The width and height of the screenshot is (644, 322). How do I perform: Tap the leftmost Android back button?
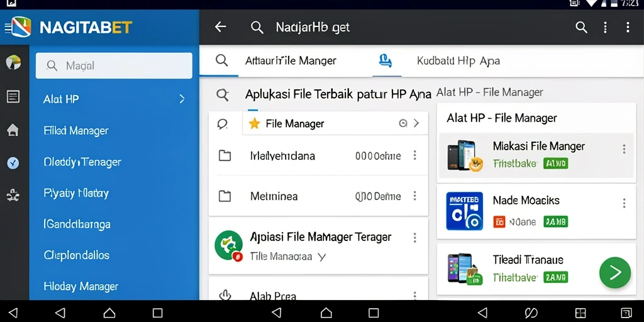point(13,313)
